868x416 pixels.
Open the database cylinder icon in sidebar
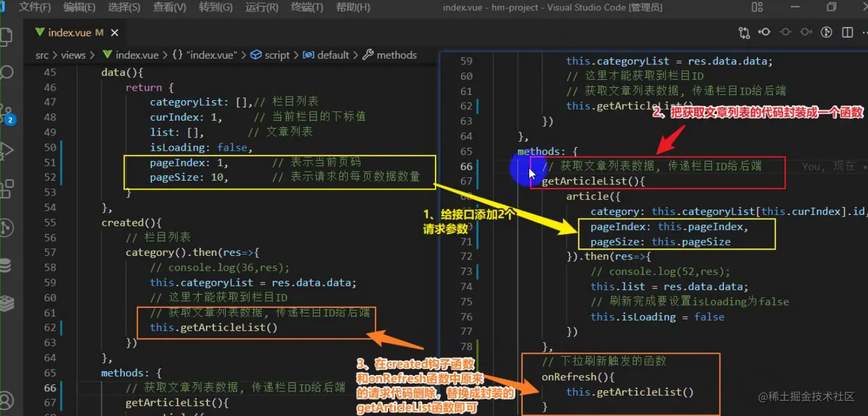coord(6,265)
